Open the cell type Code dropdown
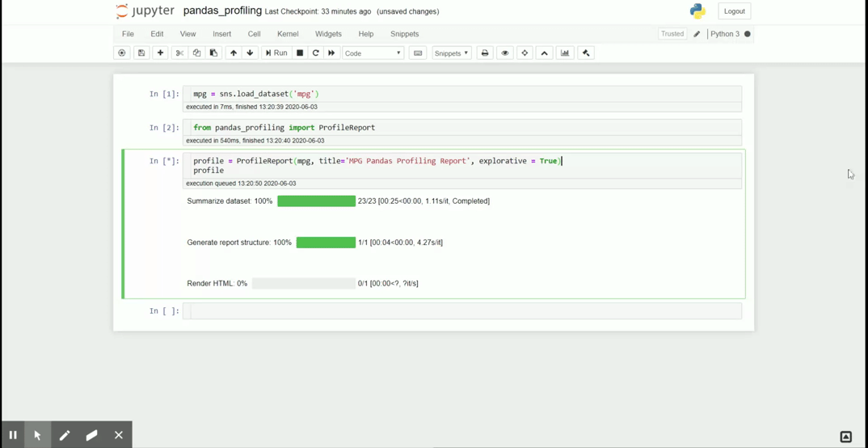Screen dimensions: 868x448 373,53
